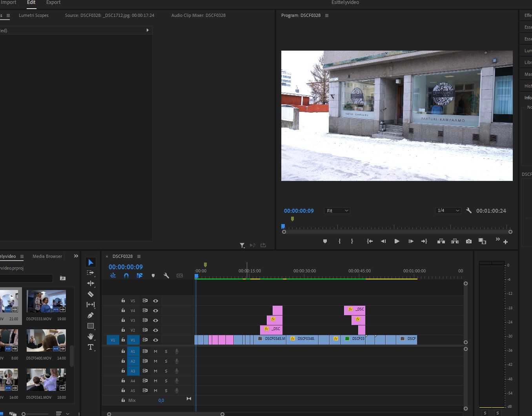Mute audio track A1
Viewport: 532px width, 416px height.
click(x=155, y=351)
